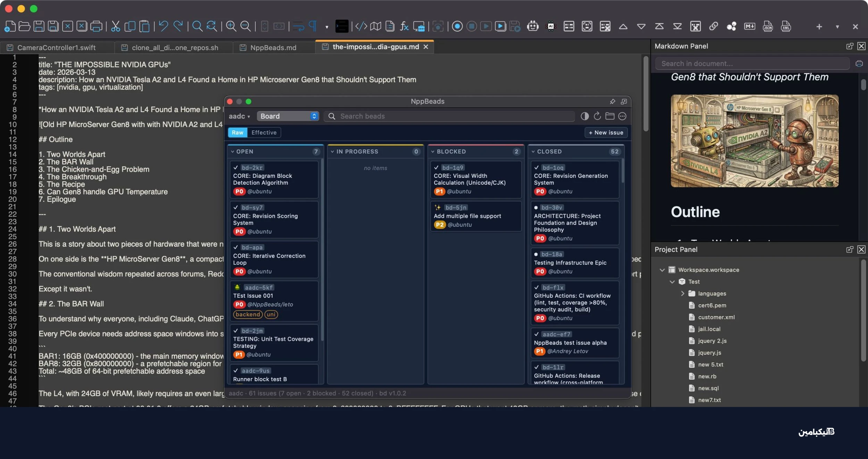Click the backend label on aadc-5kf
Image resolution: width=868 pixels, height=459 pixels.
pyautogui.click(x=248, y=314)
